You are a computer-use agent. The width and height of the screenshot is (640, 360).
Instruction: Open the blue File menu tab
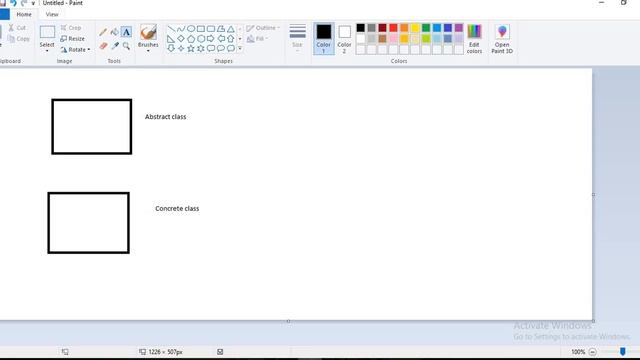4,14
